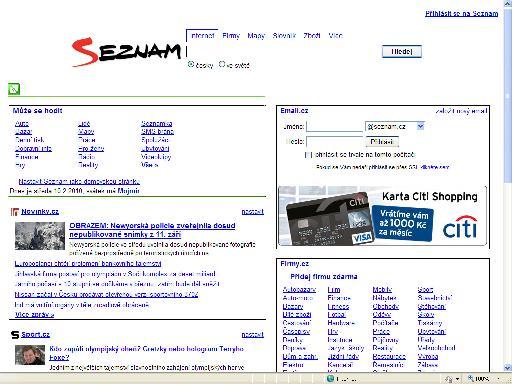Open the zoom level dropdown arrow

coord(499,379)
